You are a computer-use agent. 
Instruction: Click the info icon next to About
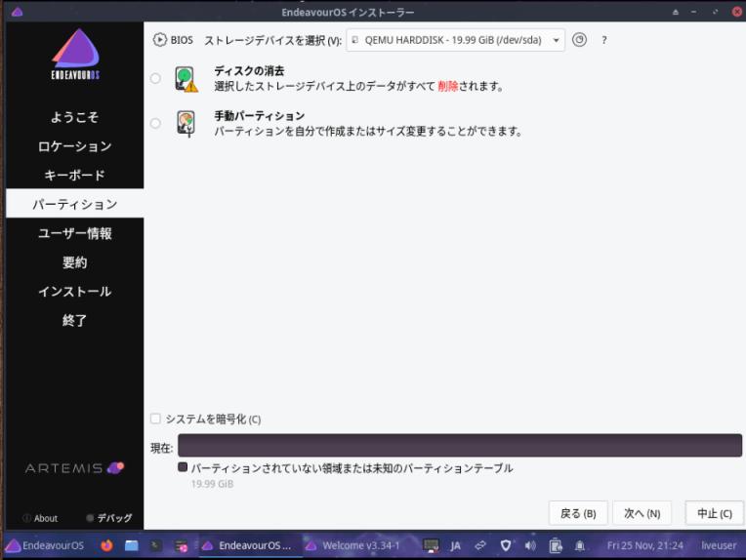26,518
